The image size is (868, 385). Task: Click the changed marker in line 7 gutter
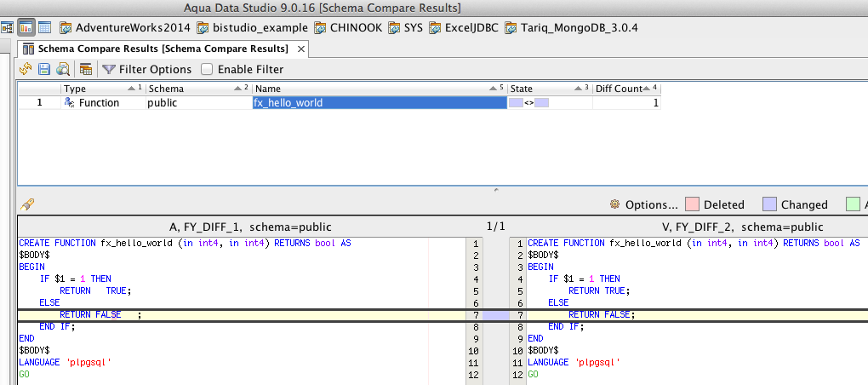[496, 314]
